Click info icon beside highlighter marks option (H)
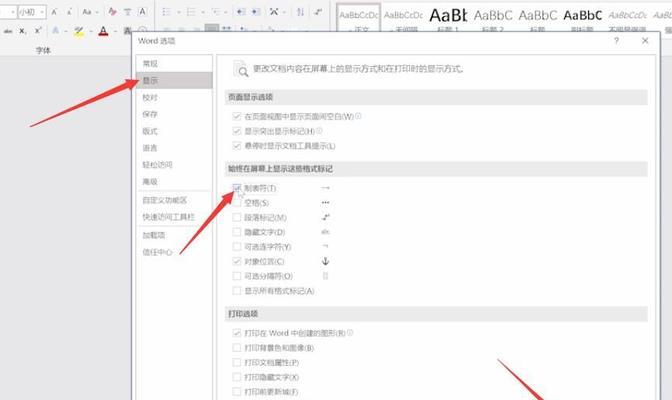Viewport: 672px width, 400px height. coord(319,131)
